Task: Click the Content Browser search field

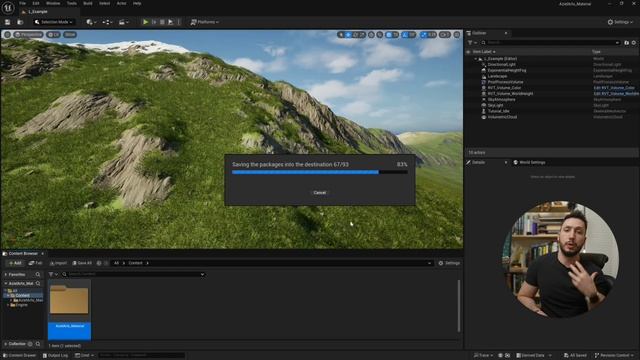Action: [x=133, y=274]
